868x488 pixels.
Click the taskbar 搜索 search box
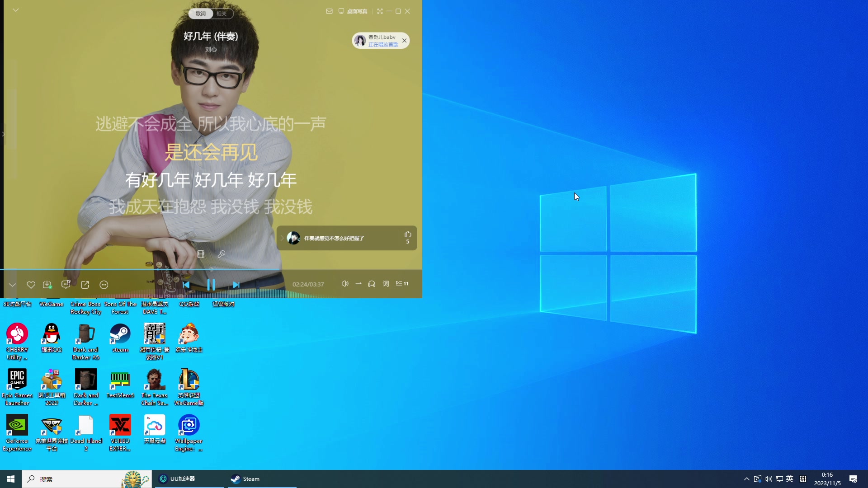[87, 479]
